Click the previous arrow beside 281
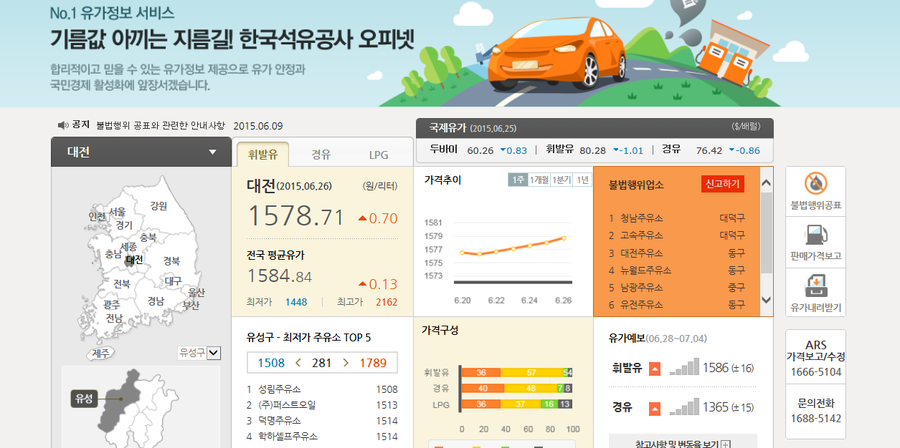900x448 pixels. coord(298,363)
